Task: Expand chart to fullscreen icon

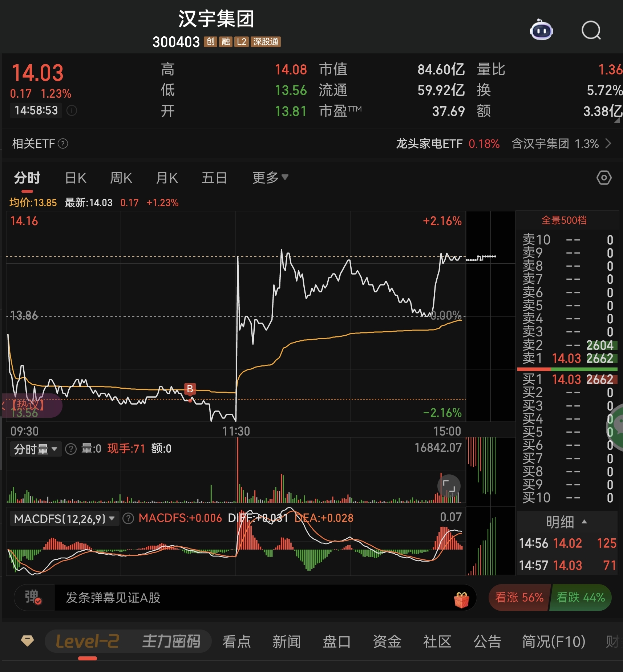Action: (x=449, y=486)
